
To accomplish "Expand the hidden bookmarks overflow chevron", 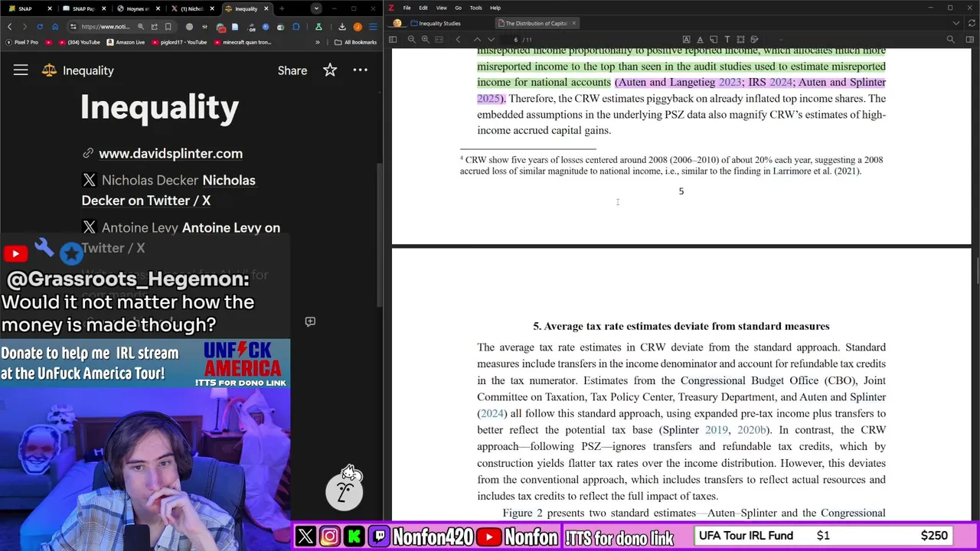I will tap(318, 42).
